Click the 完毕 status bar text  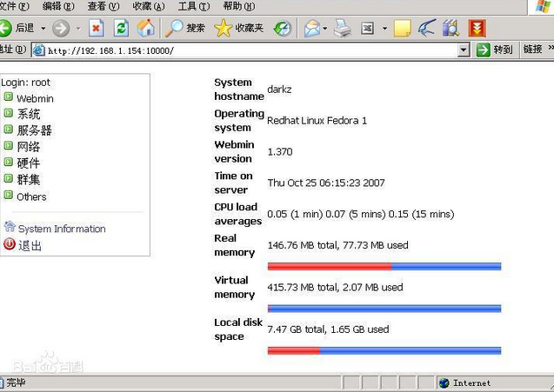click(16, 382)
